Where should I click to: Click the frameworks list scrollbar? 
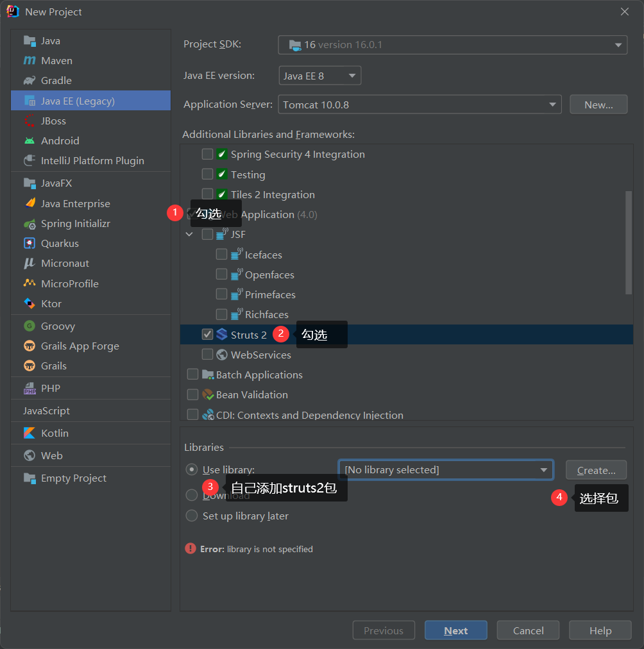628,242
